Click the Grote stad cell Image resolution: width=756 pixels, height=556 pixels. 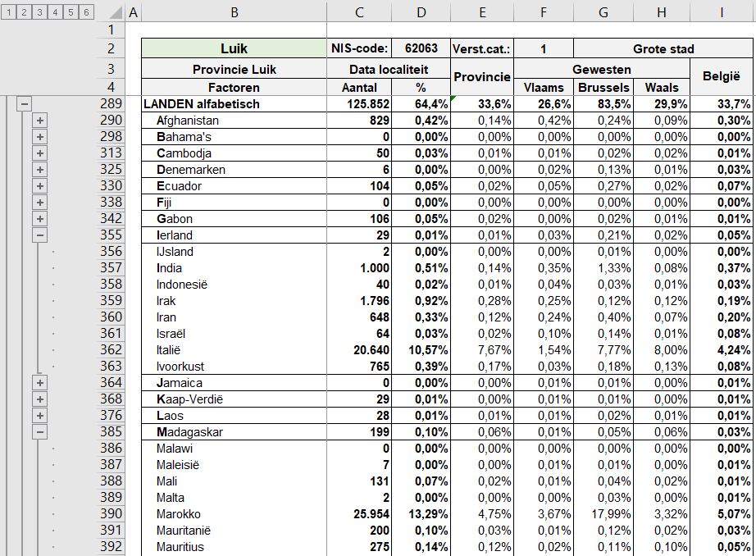tap(663, 48)
